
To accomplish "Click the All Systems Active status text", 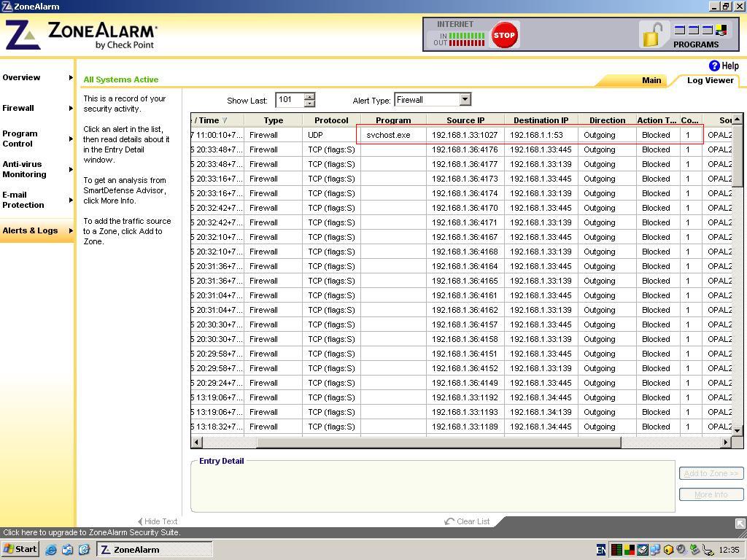I will pyautogui.click(x=121, y=79).
